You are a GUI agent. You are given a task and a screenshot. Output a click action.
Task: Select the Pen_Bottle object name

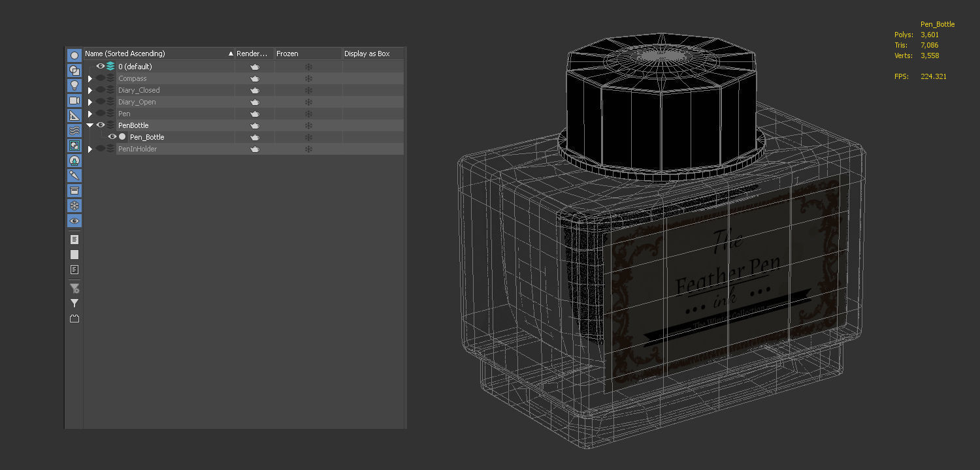coord(147,137)
